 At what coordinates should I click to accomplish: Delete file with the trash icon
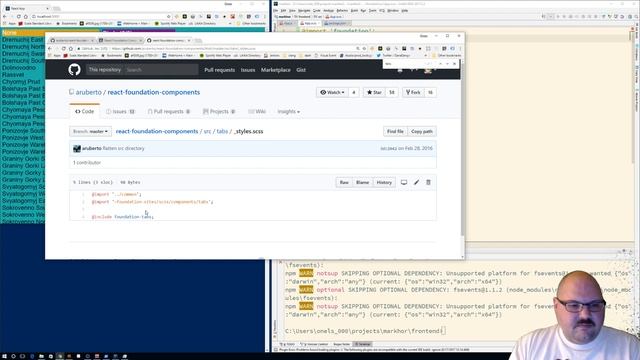(428, 182)
